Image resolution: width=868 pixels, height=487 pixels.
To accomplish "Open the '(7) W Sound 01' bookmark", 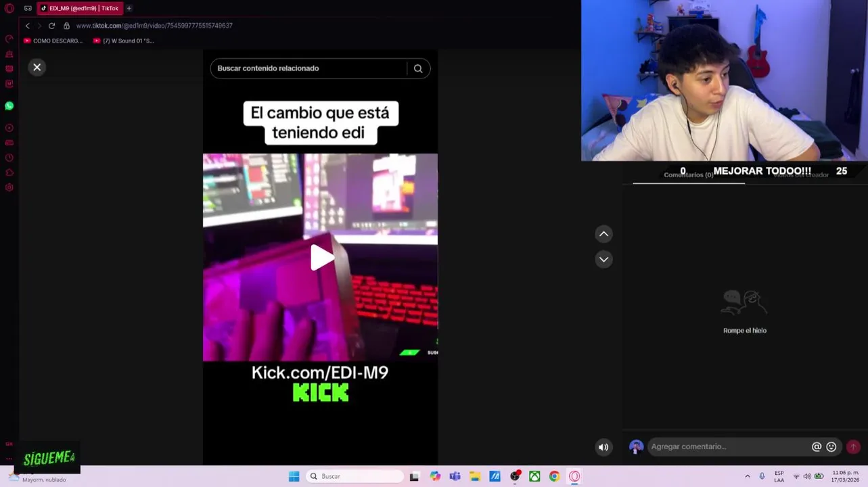I will [x=124, y=41].
